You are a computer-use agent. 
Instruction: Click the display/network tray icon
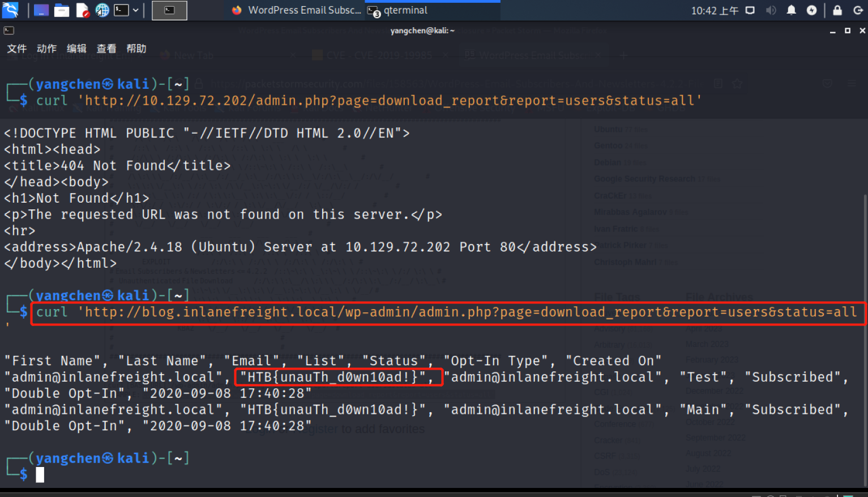coord(750,10)
